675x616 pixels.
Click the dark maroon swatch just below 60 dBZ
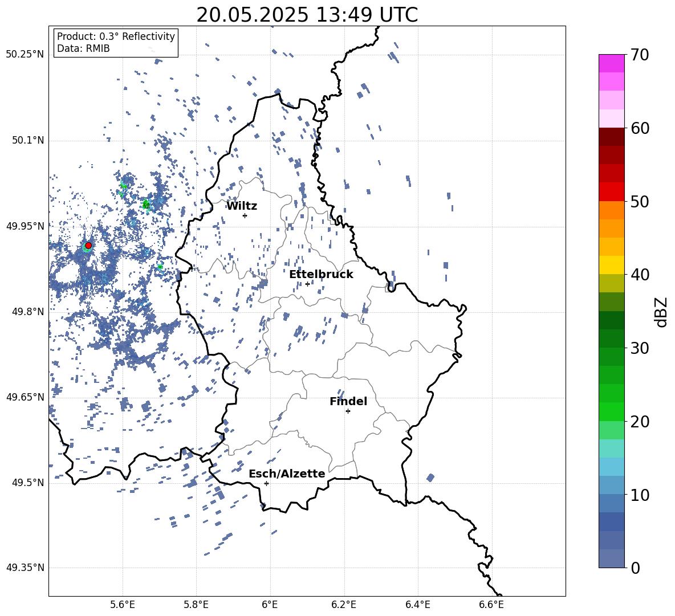[611, 136]
